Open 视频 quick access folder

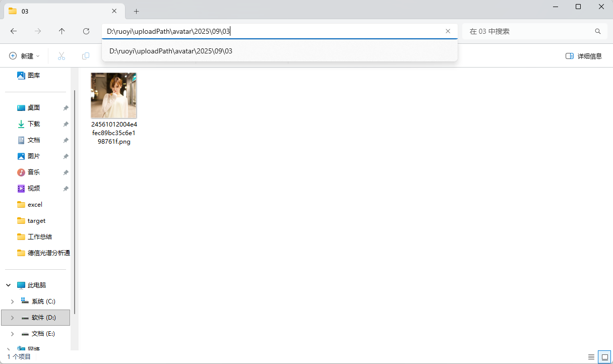(34, 189)
